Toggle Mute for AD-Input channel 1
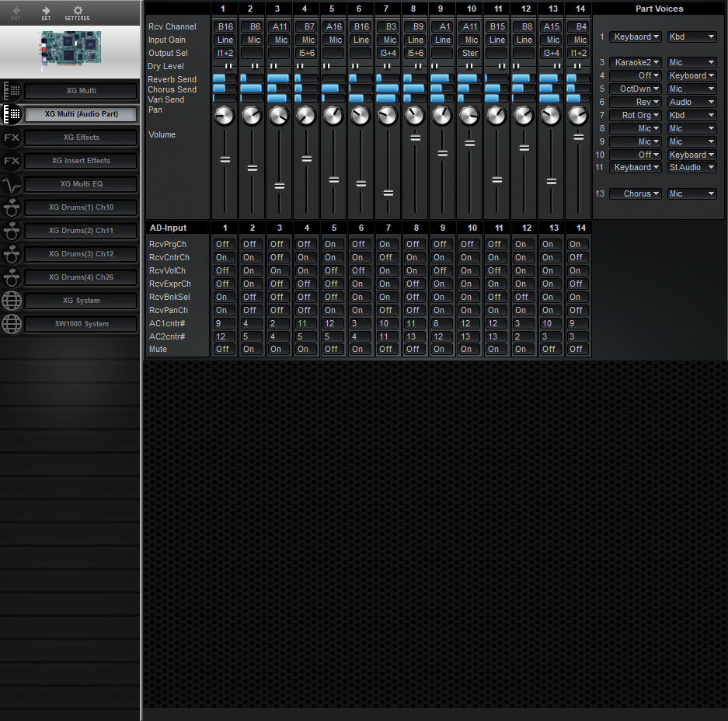The image size is (728, 721). coord(225,349)
